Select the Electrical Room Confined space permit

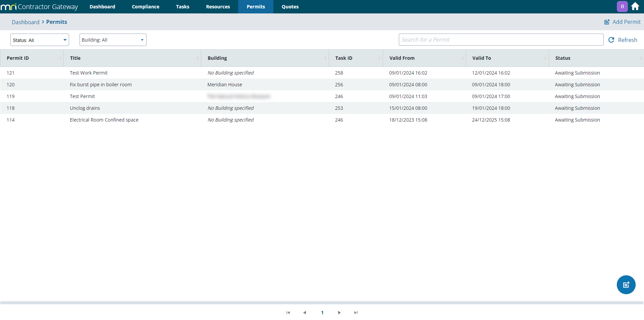coord(104,120)
